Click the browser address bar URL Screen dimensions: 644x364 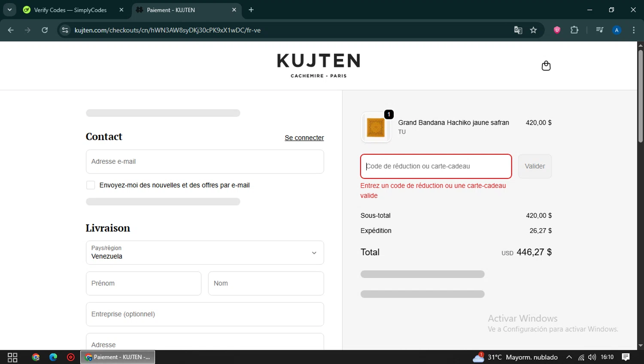click(x=167, y=30)
